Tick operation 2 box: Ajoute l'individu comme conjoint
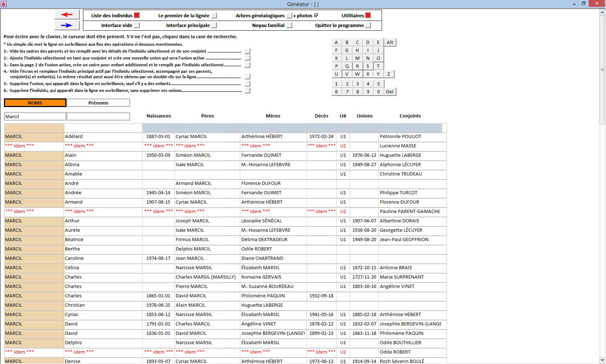The width and height of the screenshot is (606, 364). [247, 58]
